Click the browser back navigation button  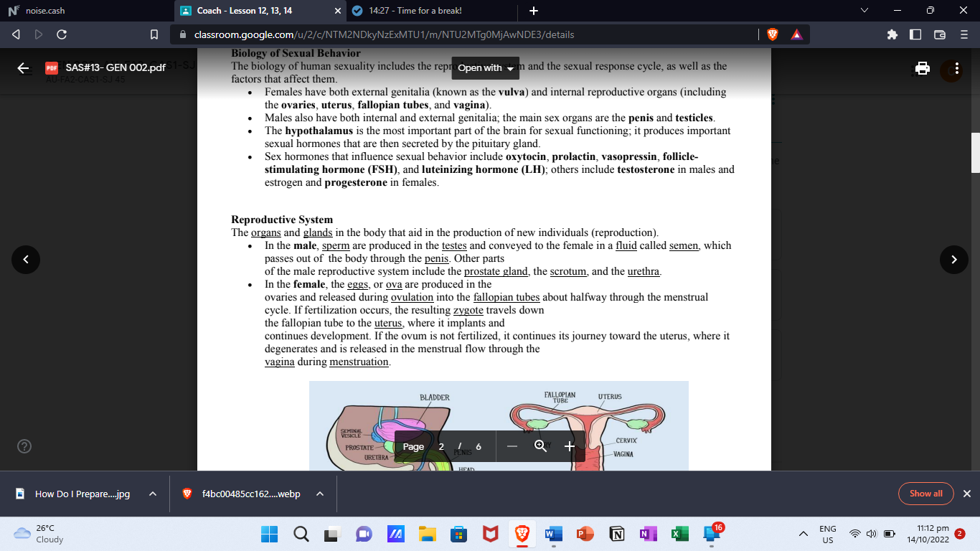[17, 34]
